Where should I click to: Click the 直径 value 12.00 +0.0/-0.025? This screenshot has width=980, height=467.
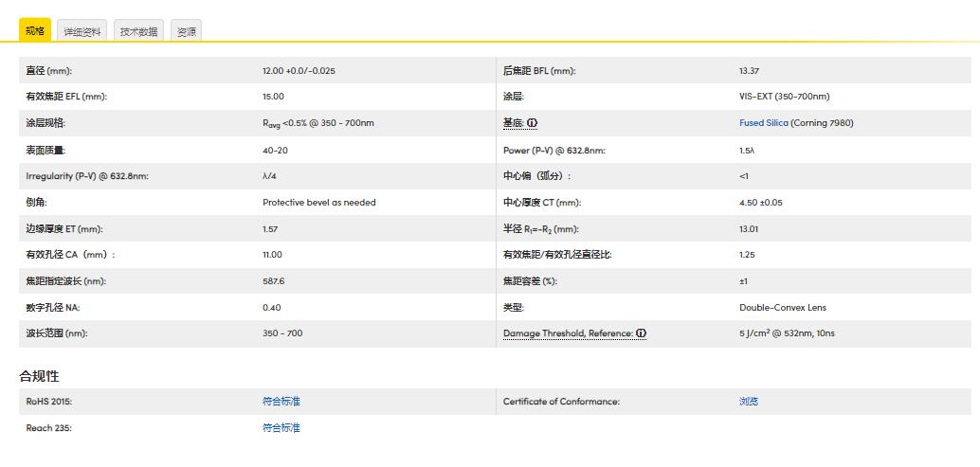pyautogui.click(x=299, y=71)
